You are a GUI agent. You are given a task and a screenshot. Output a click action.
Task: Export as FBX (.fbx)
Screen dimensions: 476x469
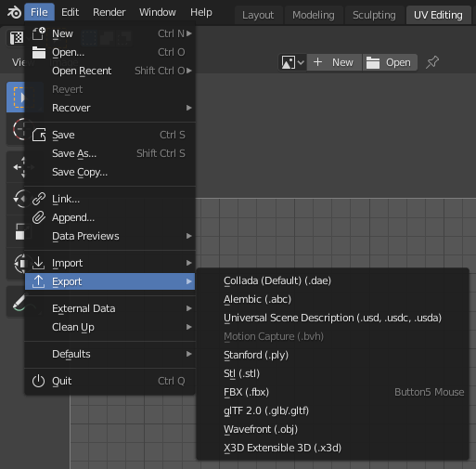click(333, 392)
